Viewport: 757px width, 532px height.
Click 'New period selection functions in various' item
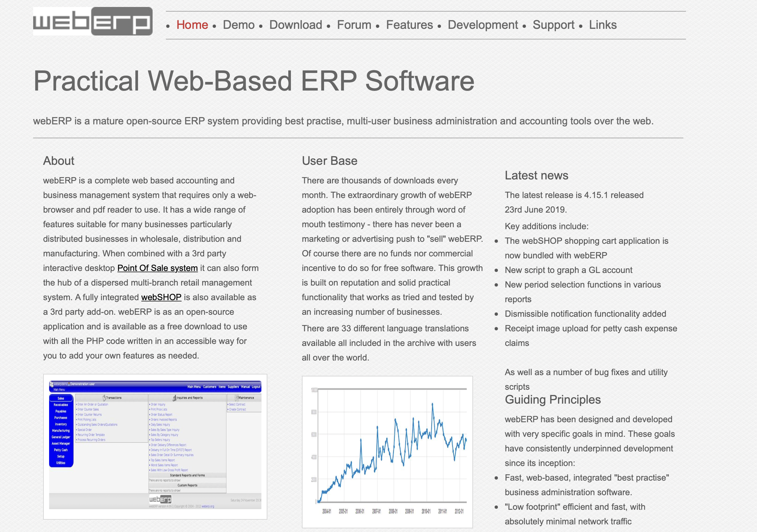pyautogui.click(x=583, y=292)
